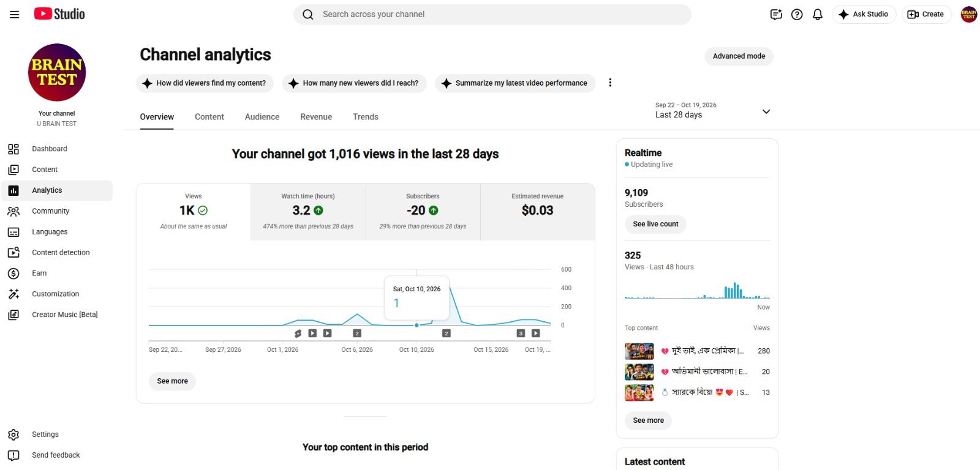Click the Dashboard sidebar icon
The height and width of the screenshot is (470, 980).
(13, 149)
